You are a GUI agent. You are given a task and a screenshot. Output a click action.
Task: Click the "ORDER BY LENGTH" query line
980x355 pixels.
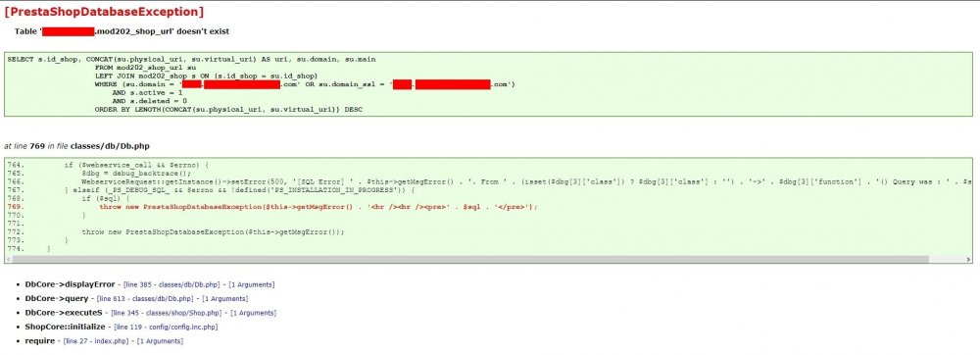tap(228, 110)
